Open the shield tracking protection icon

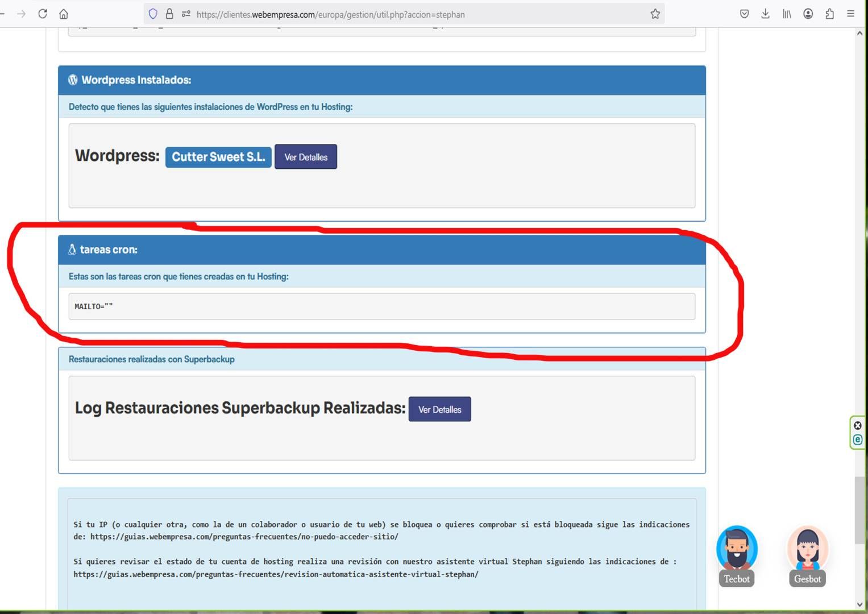point(152,14)
